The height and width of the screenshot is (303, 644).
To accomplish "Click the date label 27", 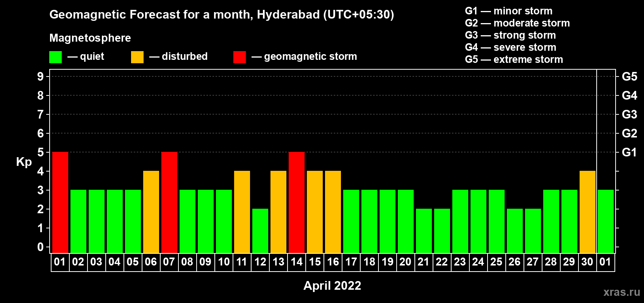I will [533, 262].
